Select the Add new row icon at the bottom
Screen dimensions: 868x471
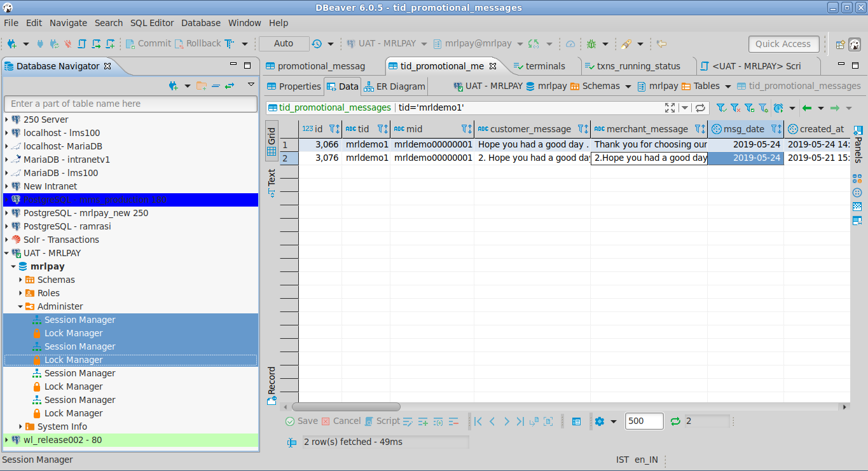tap(423, 421)
